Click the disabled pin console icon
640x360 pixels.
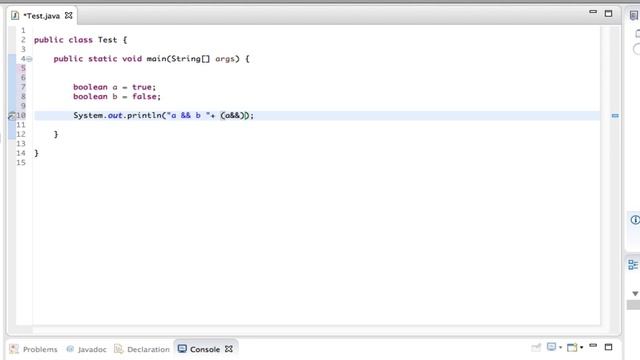536,347
